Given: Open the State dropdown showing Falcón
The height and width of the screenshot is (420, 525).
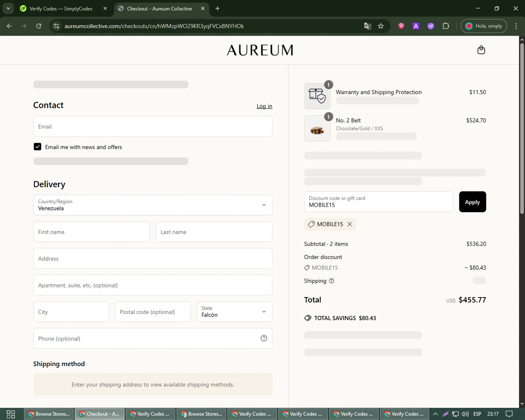Looking at the screenshot, I should coord(234,311).
